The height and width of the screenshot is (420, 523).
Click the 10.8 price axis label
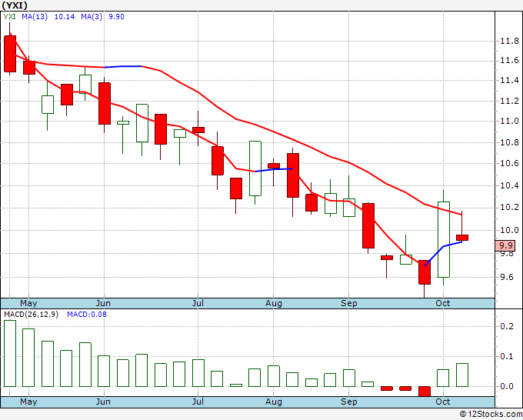[x=510, y=142]
